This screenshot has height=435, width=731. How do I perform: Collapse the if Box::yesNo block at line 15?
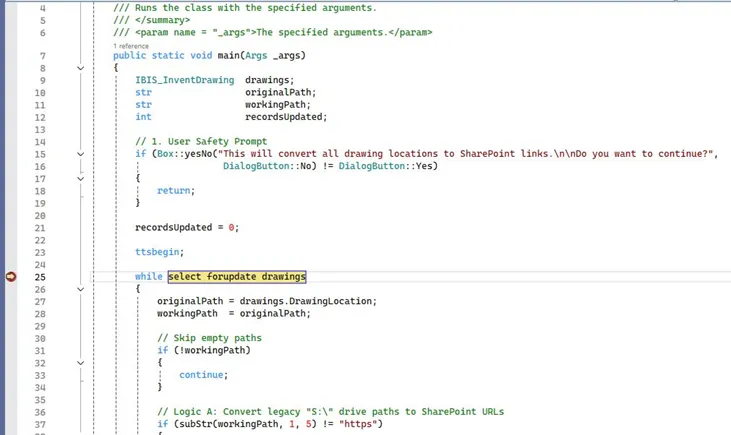pyautogui.click(x=80, y=154)
